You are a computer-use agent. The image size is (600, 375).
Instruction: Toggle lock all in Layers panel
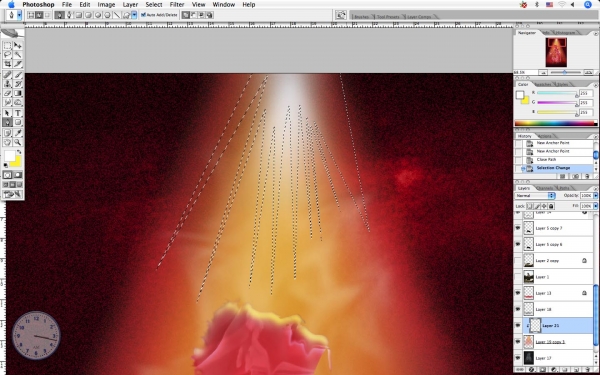pyautogui.click(x=551, y=206)
